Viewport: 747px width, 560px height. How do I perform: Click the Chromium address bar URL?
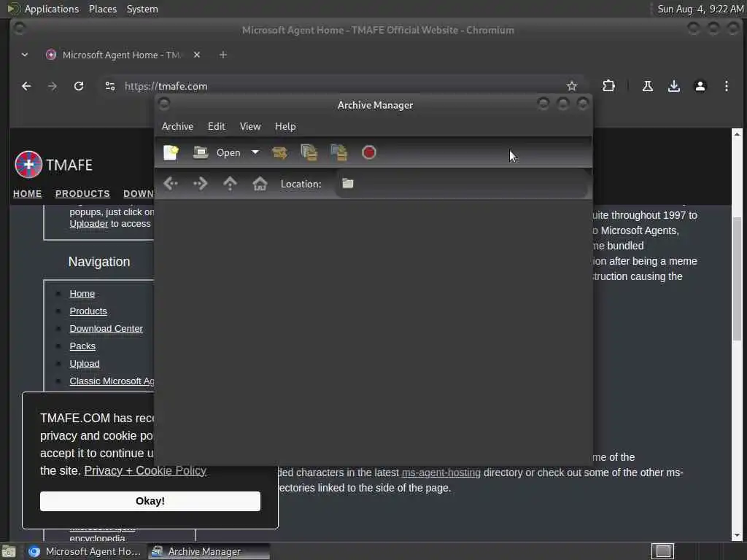pos(166,86)
